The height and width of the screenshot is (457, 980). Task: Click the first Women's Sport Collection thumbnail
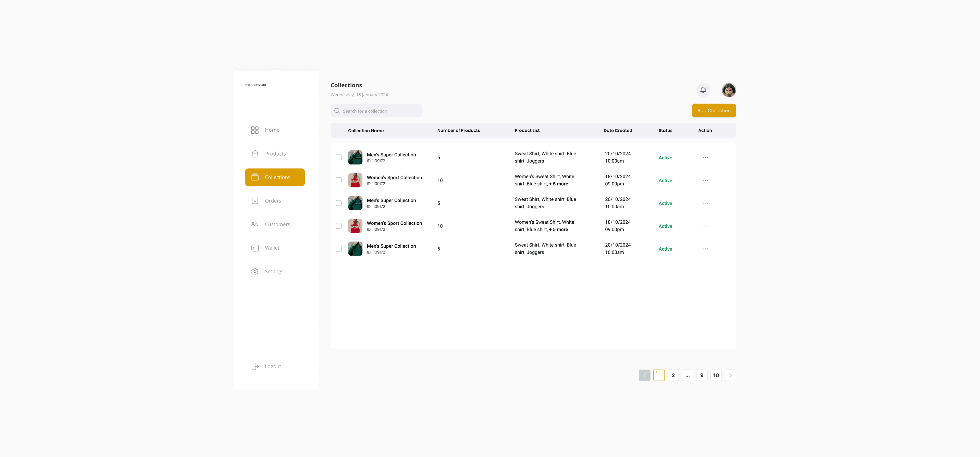point(355,180)
